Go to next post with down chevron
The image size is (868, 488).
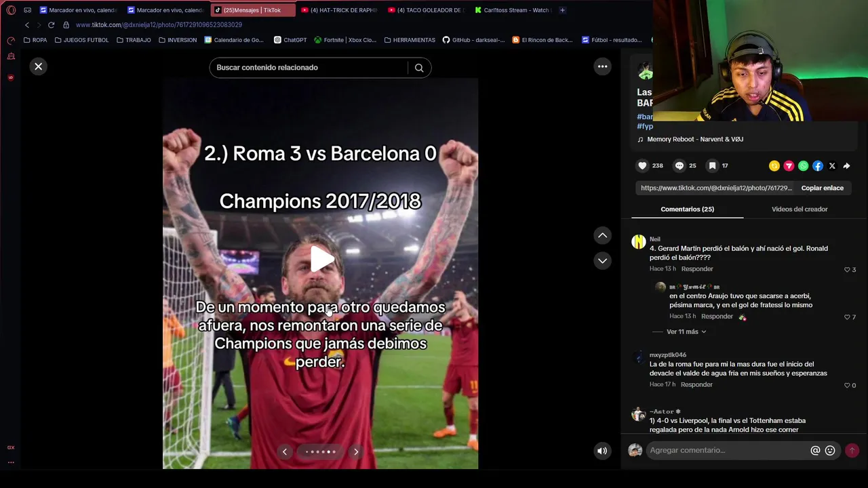[x=602, y=260]
